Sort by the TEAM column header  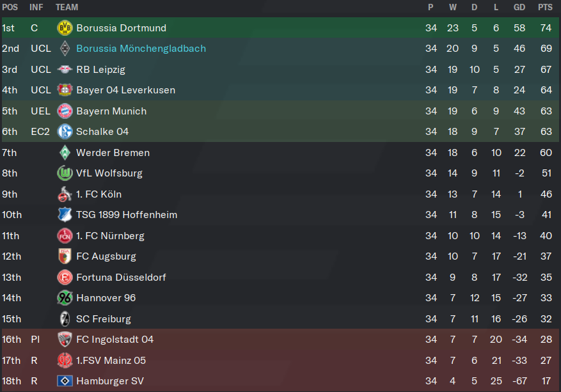(x=67, y=7)
